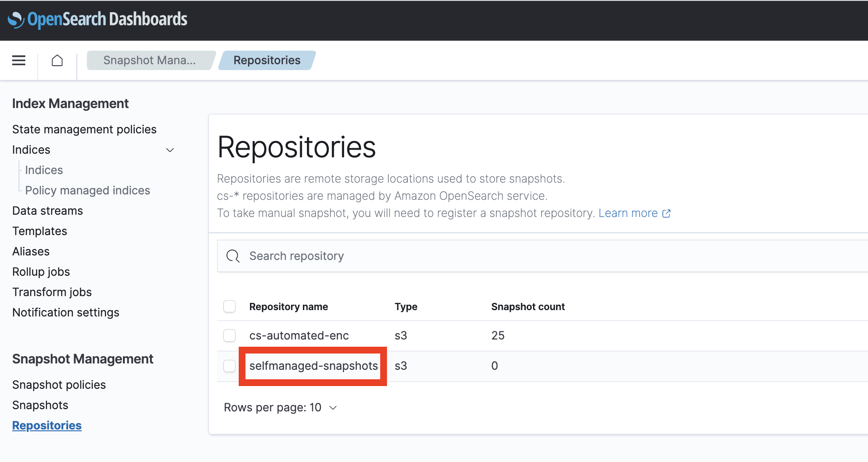Click the OpenSearch Dashboards logo
868x462 pixels.
98,19
